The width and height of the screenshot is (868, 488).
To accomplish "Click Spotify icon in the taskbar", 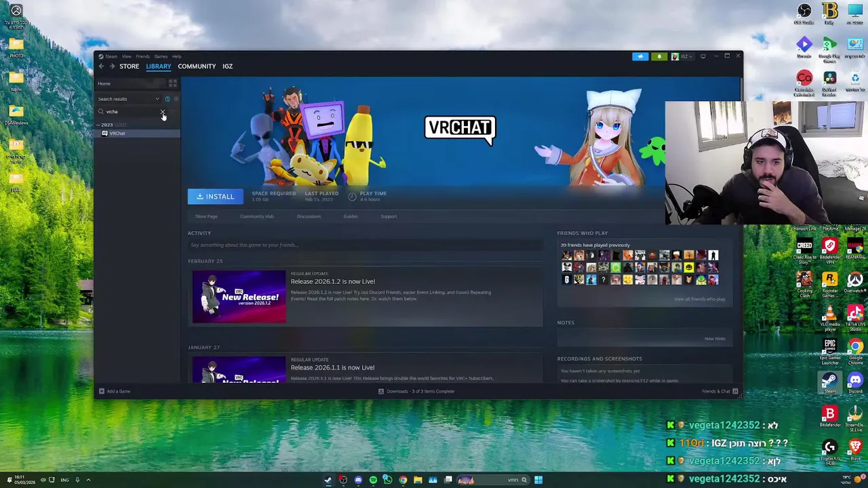I will [373, 480].
